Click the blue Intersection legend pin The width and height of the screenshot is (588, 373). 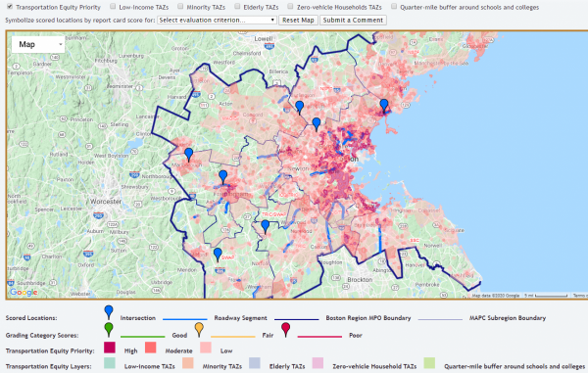click(109, 311)
